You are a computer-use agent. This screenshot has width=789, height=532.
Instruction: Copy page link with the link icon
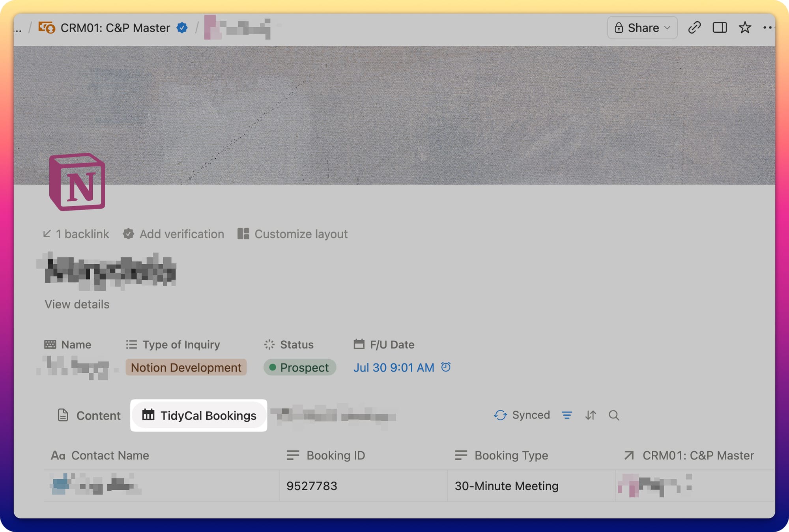694,28
